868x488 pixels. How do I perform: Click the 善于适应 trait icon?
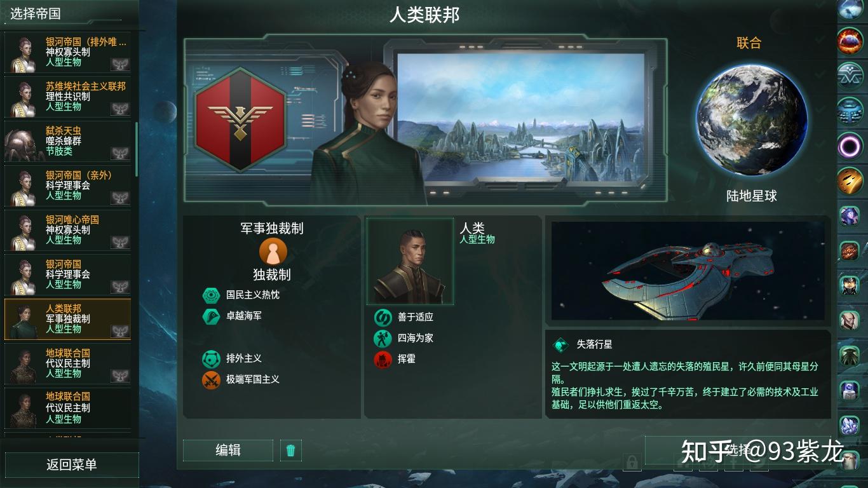tap(383, 317)
